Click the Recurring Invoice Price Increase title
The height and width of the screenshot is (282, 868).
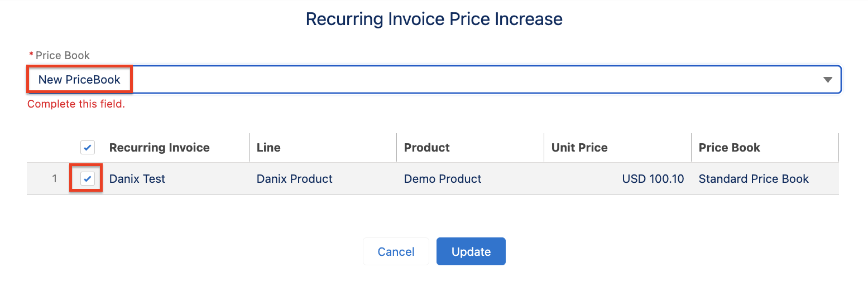click(434, 19)
